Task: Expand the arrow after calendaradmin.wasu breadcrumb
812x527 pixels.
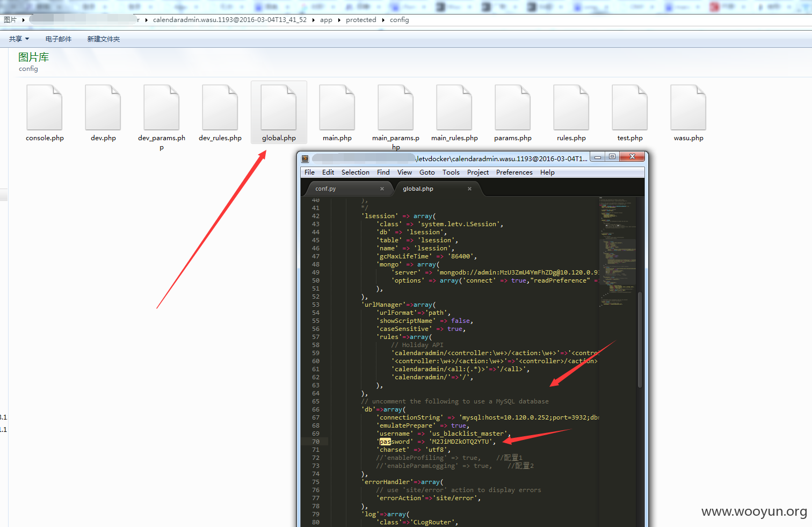Action: click(314, 20)
